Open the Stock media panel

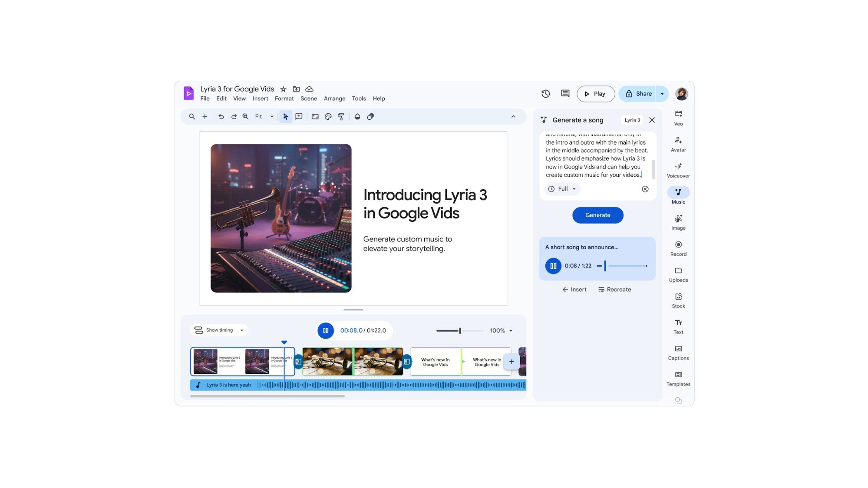click(x=678, y=300)
